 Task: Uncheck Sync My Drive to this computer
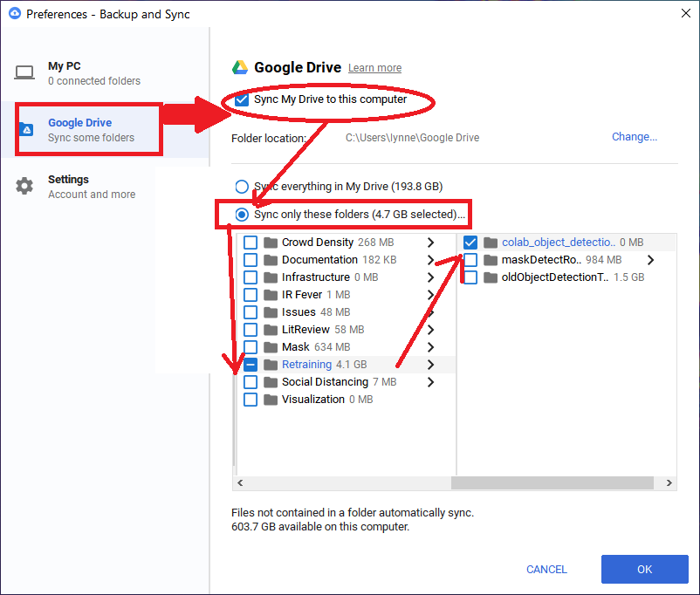pyautogui.click(x=242, y=99)
